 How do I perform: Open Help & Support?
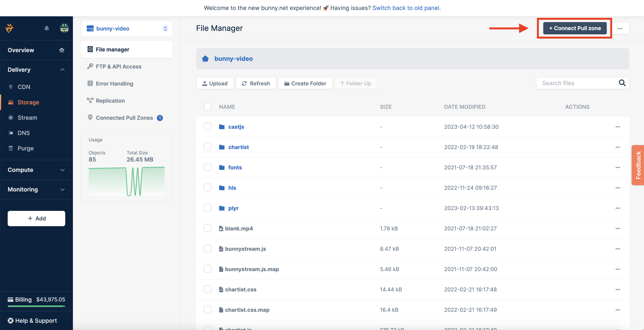(x=32, y=321)
